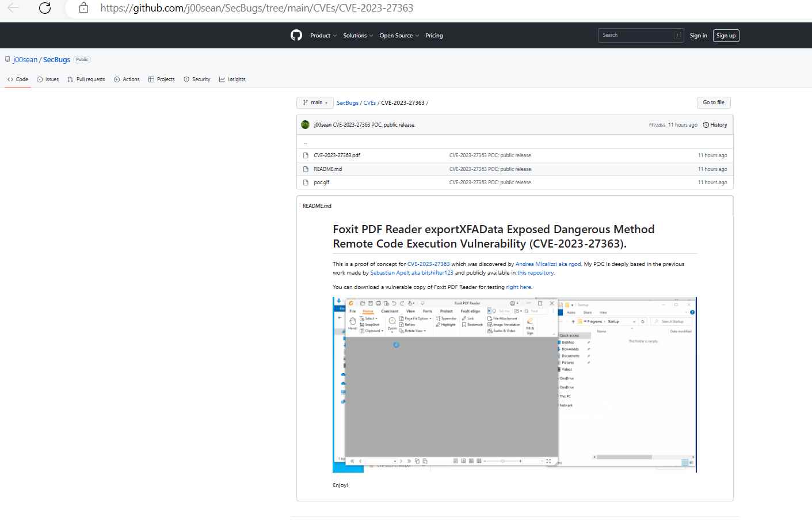
Task: Click the file icon for README.md
Action: tap(306, 169)
